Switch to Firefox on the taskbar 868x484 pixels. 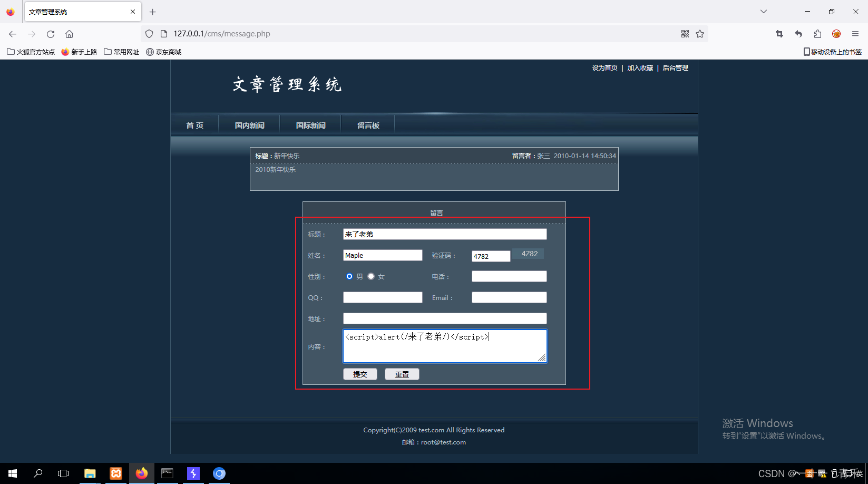(142, 473)
